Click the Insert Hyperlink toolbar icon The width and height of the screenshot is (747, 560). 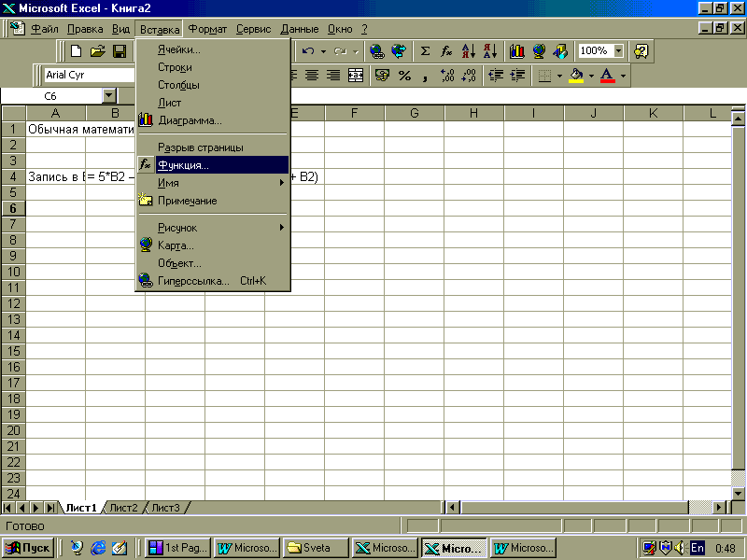click(377, 51)
